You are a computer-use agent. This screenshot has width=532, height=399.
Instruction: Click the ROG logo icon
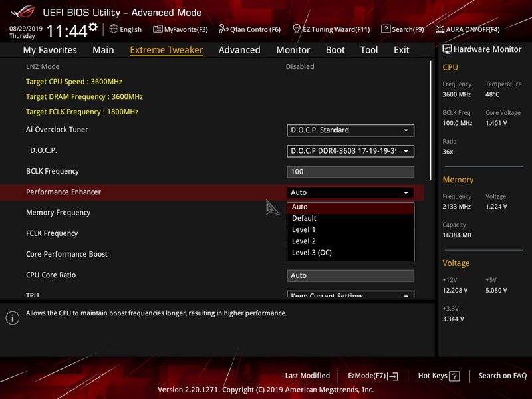(23, 12)
